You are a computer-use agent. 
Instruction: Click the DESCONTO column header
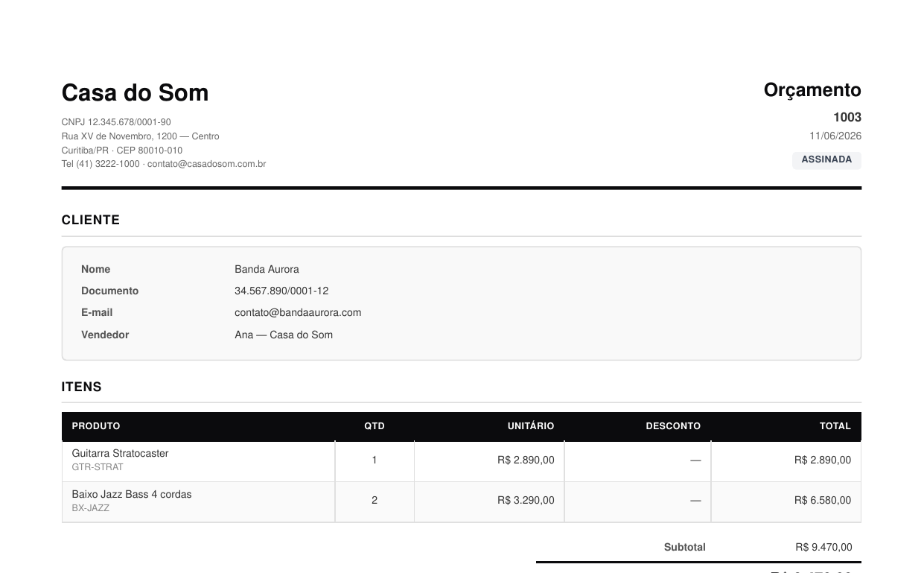673,426
